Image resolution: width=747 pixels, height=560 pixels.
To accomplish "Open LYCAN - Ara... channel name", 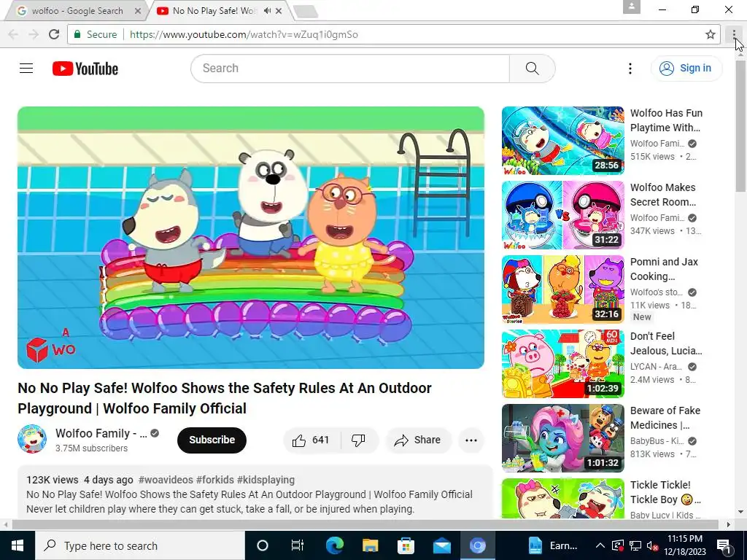I will [656, 367].
